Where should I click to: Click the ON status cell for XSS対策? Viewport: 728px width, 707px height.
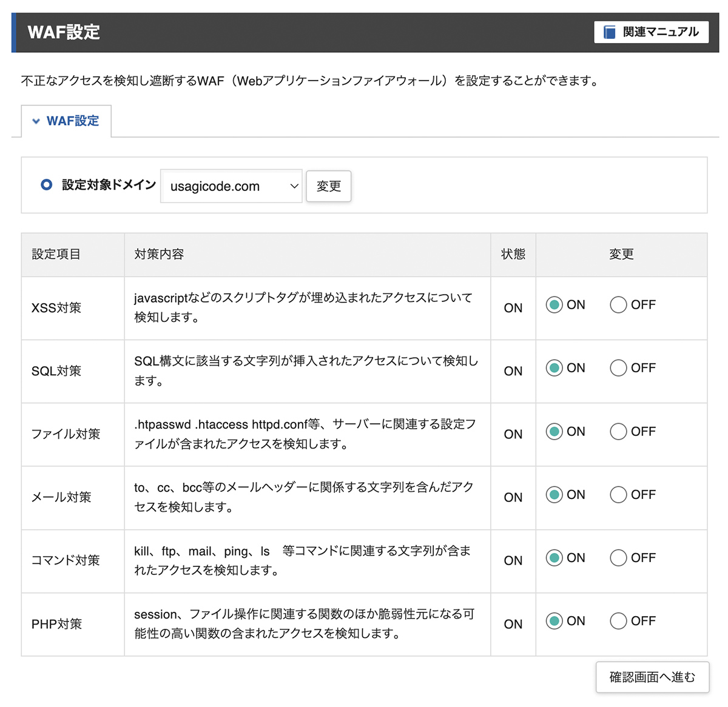point(513,308)
